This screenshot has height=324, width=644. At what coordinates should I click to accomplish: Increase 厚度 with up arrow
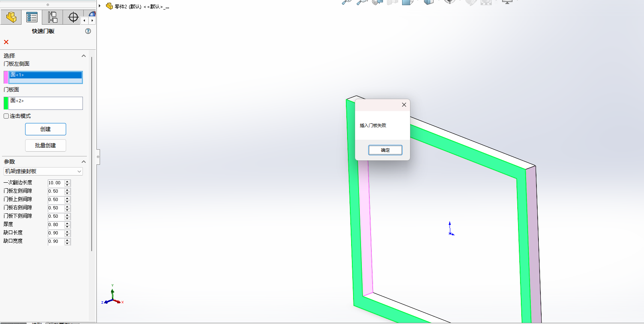(x=67, y=223)
